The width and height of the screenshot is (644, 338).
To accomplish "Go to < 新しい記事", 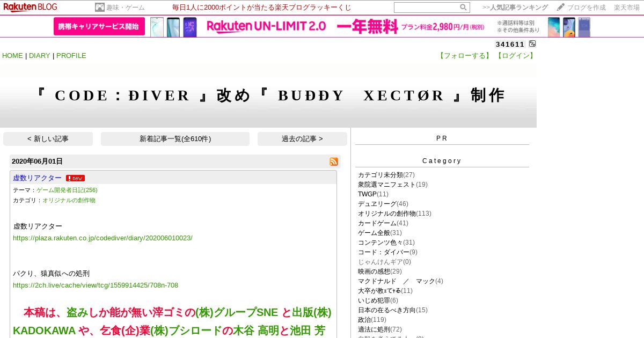I will [48, 139].
